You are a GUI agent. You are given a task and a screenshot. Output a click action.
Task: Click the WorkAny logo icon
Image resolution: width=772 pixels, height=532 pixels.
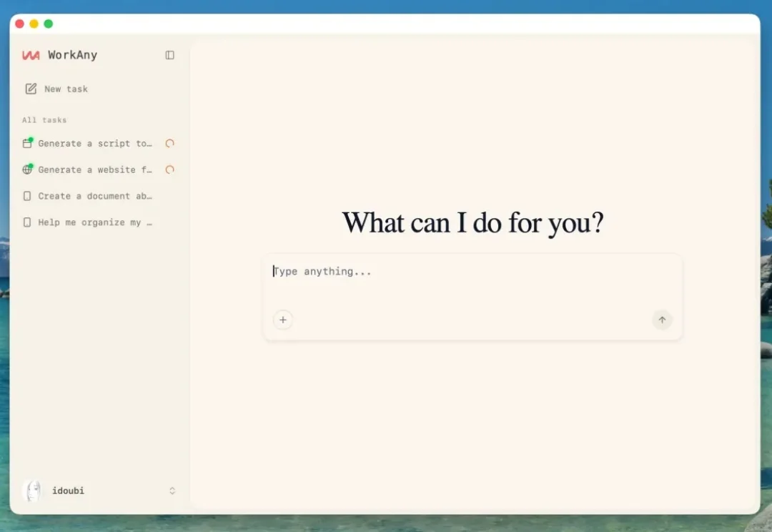pos(30,55)
